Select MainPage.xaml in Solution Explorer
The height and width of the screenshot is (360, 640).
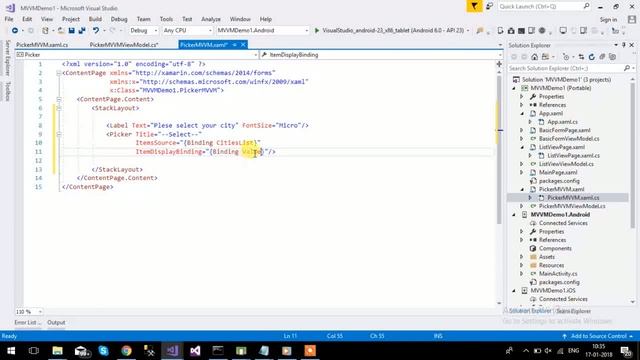[x=558, y=172]
